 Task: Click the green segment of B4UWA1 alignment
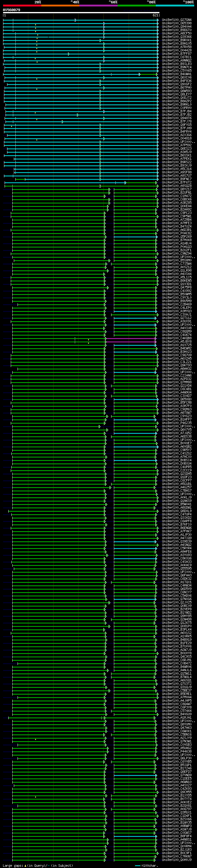148,74
